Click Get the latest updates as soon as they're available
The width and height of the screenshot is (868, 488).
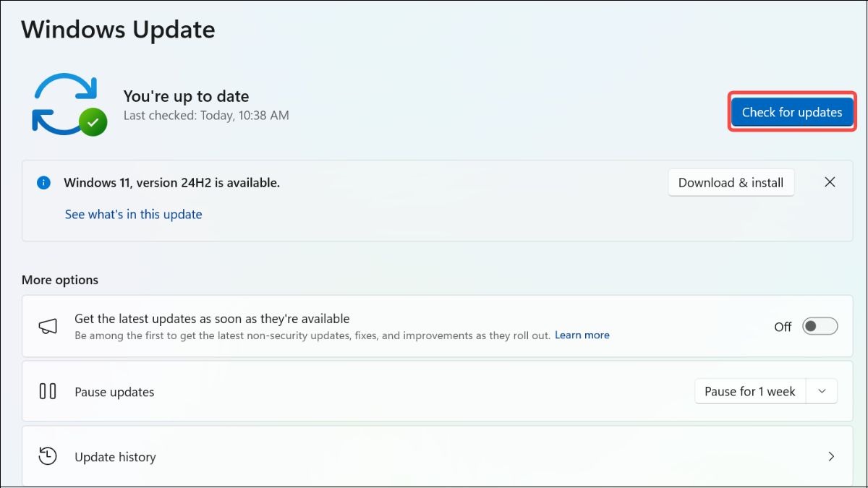click(x=212, y=319)
